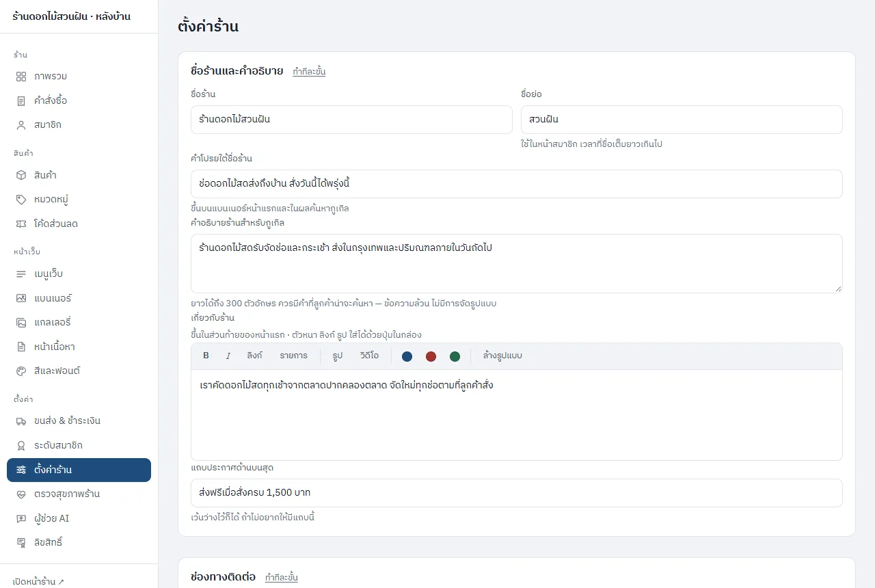The width and height of the screenshot is (875, 588).
Task: Click the แบนเนอร์ image icon
Action: 21,298
